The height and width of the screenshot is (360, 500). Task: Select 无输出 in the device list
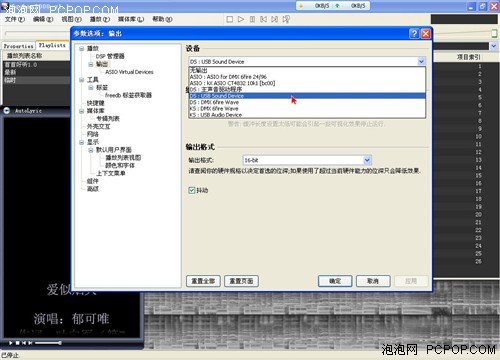[x=307, y=70]
